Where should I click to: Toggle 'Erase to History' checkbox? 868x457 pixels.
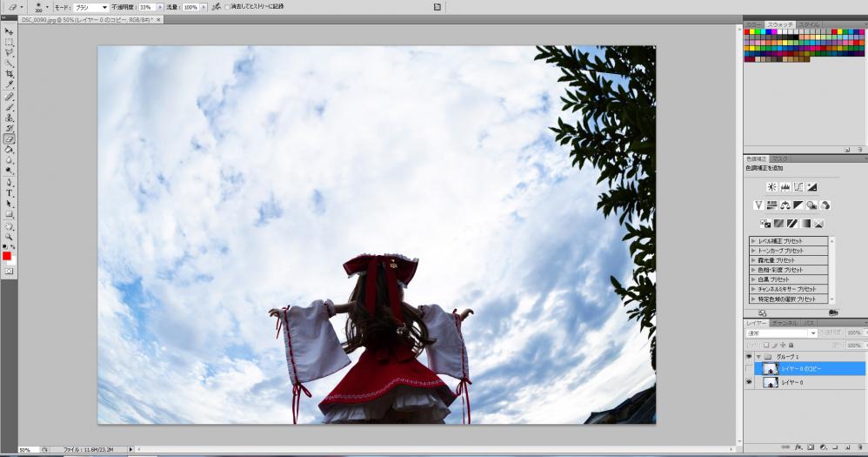coord(226,7)
